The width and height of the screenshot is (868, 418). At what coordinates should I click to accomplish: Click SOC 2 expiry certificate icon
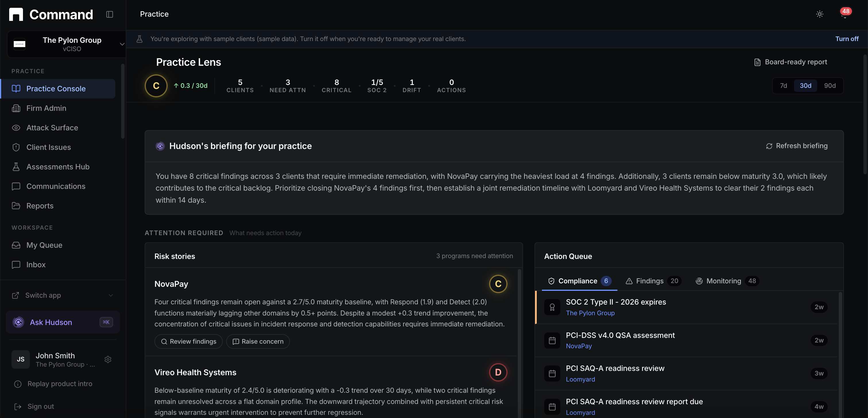tap(552, 307)
